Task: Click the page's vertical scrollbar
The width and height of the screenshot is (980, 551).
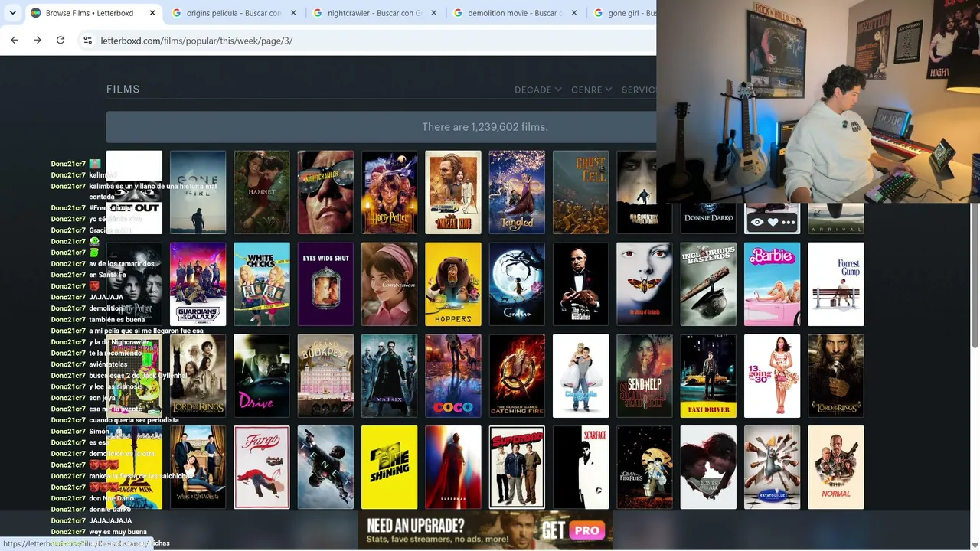Action: [975, 274]
